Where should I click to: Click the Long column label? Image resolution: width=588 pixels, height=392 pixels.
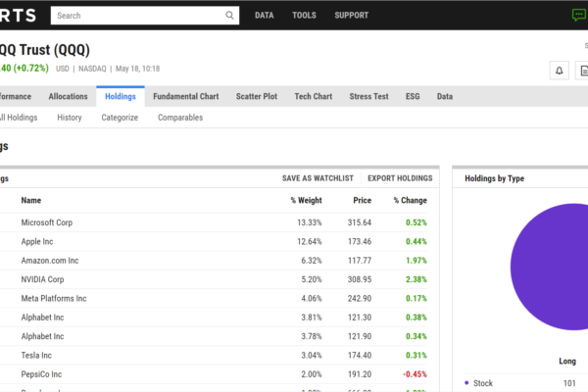tap(567, 362)
